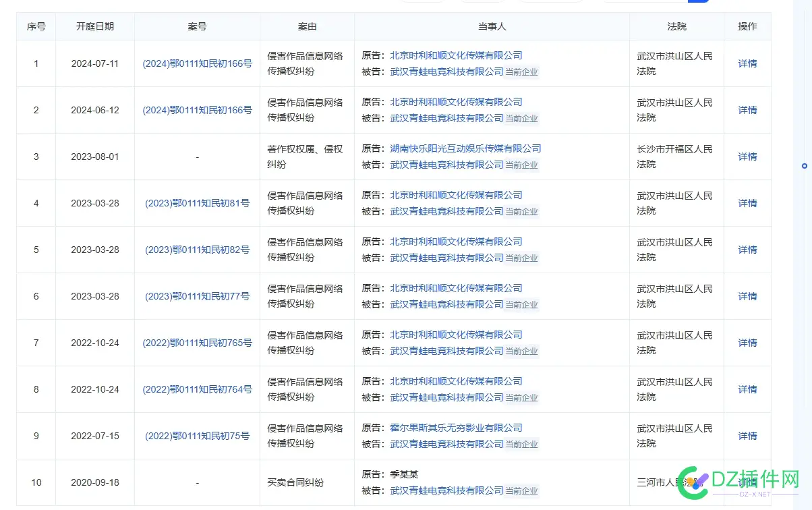Open case link (2024)鄂0111知民初166号 in row 1
Screen dimensions: 812x510
click(x=196, y=63)
